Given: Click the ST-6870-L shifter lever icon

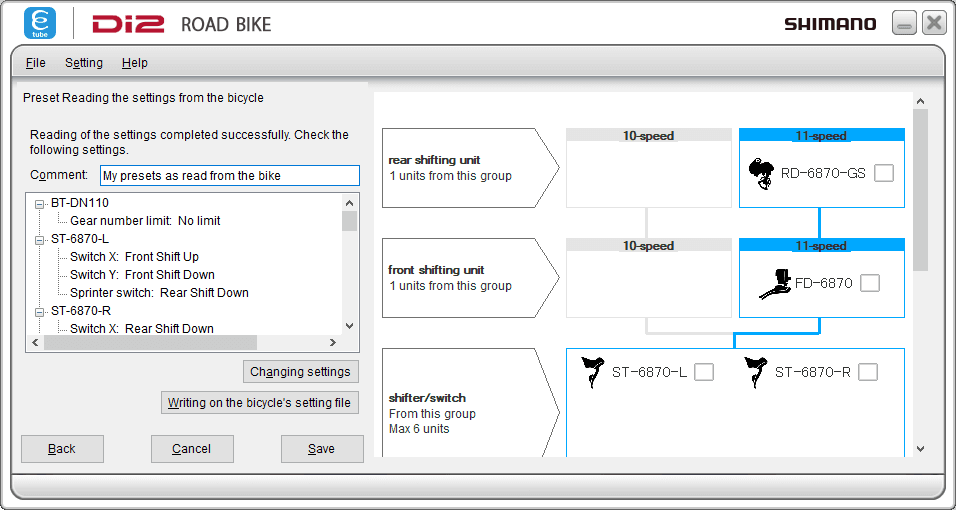Looking at the screenshot, I should point(593,372).
